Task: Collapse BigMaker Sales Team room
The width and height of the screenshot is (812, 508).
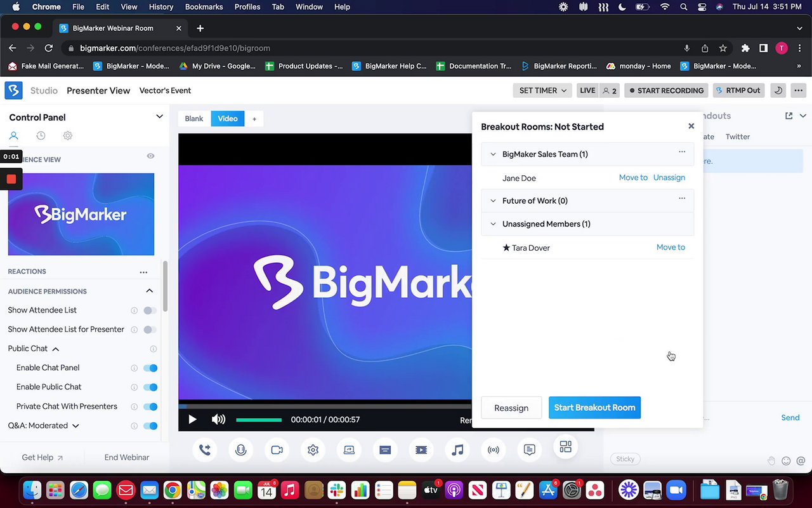Action: point(493,154)
